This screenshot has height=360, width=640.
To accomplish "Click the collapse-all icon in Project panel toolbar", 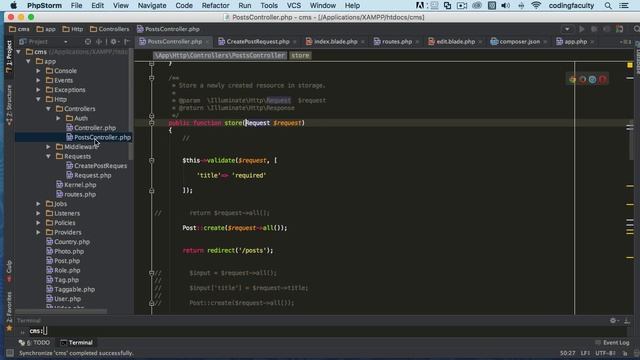I will [99, 42].
